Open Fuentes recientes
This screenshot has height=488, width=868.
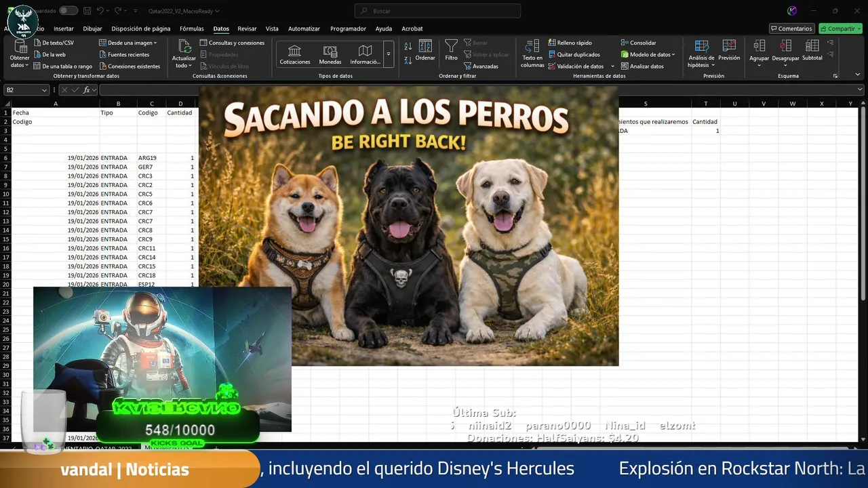point(124,54)
